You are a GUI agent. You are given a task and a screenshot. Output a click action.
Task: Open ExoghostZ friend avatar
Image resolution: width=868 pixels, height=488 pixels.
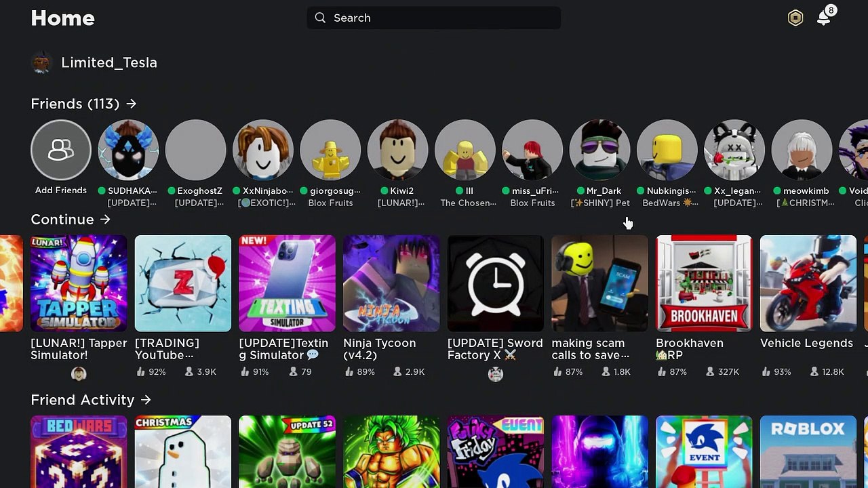[196, 150]
